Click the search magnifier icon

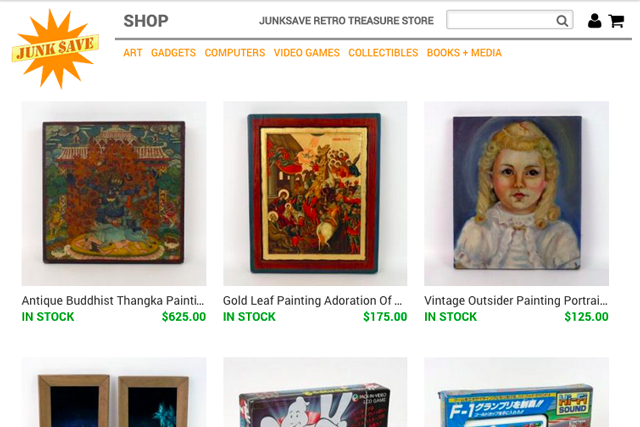pos(562,20)
